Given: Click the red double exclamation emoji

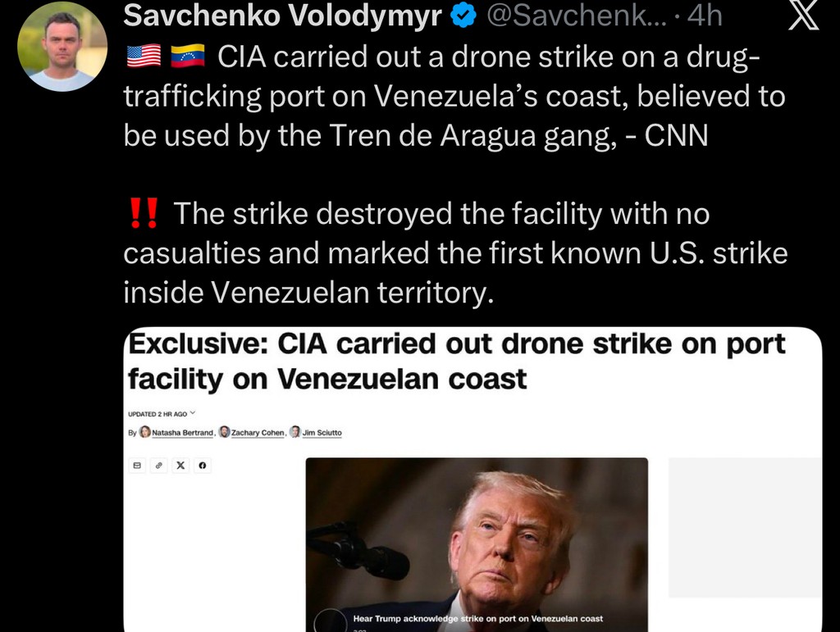Looking at the screenshot, I should pyautogui.click(x=144, y=213).
